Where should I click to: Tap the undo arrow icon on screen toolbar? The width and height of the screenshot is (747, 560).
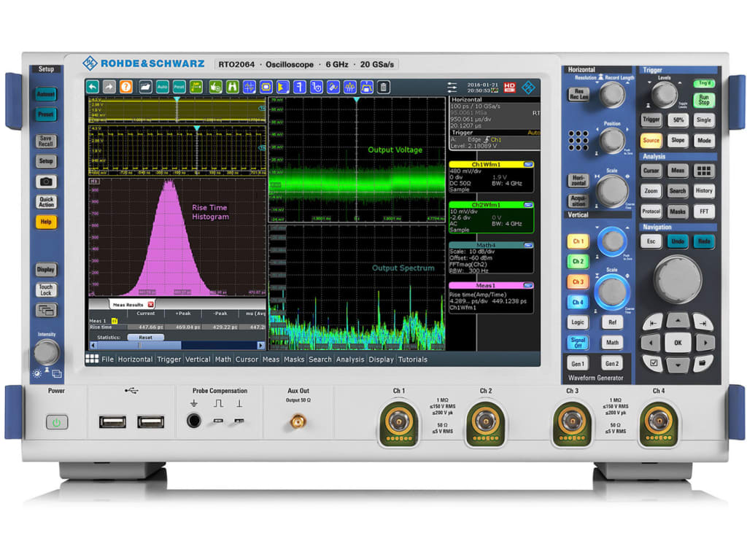(x=93, y=87)
